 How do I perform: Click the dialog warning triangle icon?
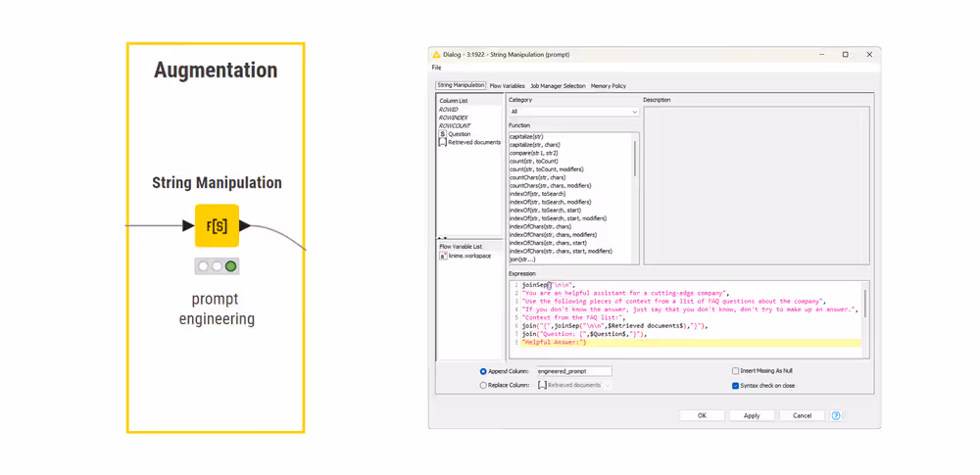[x=436, y=55]
